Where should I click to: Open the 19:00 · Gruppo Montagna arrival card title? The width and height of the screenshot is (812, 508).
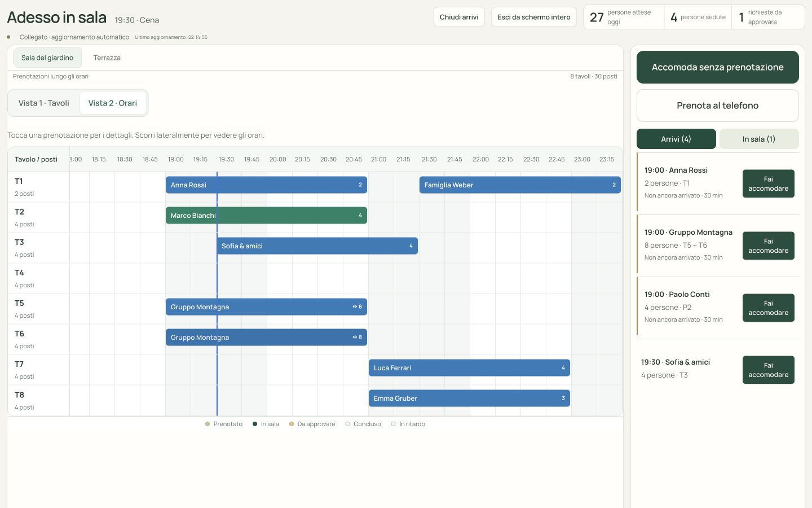click(689, 233)
